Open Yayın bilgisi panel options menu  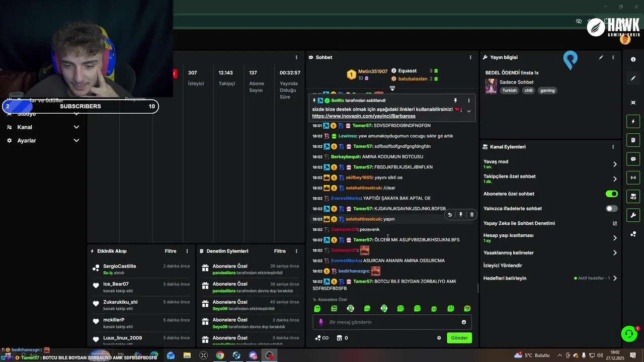[613, 57]
